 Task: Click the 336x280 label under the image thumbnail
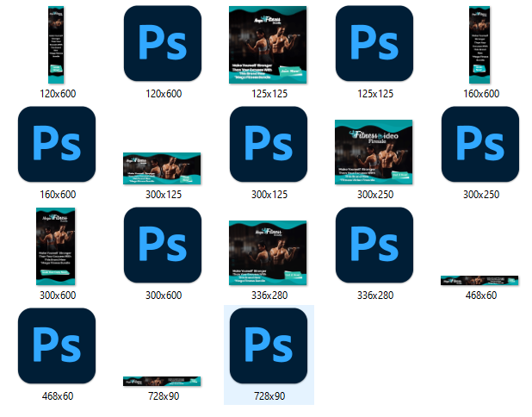[269, 296]
